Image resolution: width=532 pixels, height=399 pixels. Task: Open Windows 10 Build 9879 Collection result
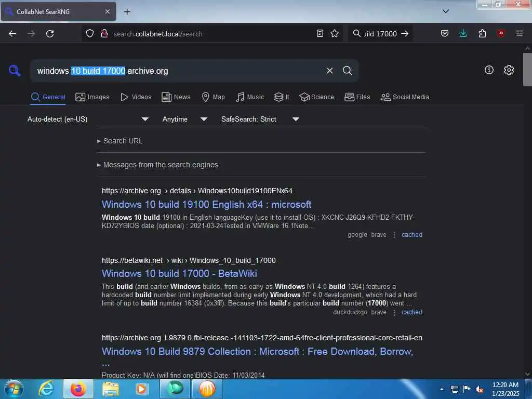coord(257,352)
